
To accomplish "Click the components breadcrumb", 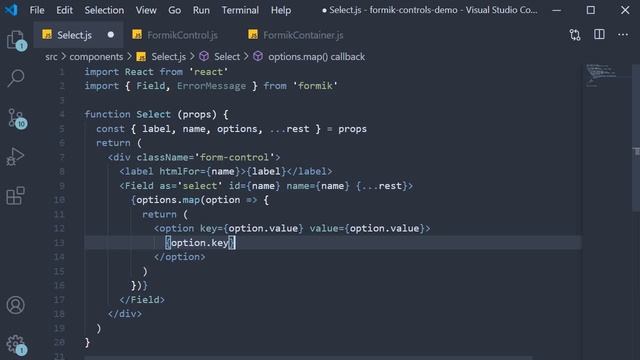I will point(96,57).
